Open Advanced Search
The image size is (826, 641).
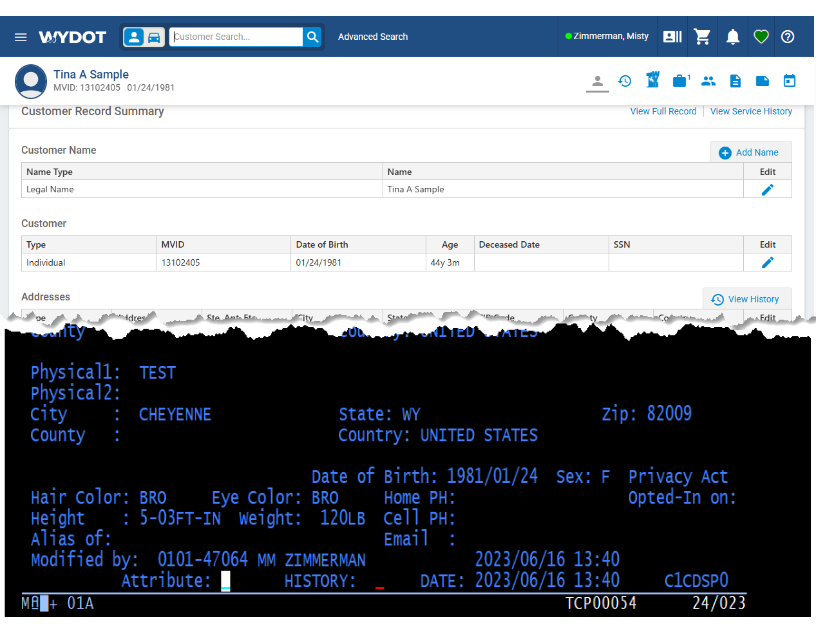pyautogui.click(x=373, y=37)
